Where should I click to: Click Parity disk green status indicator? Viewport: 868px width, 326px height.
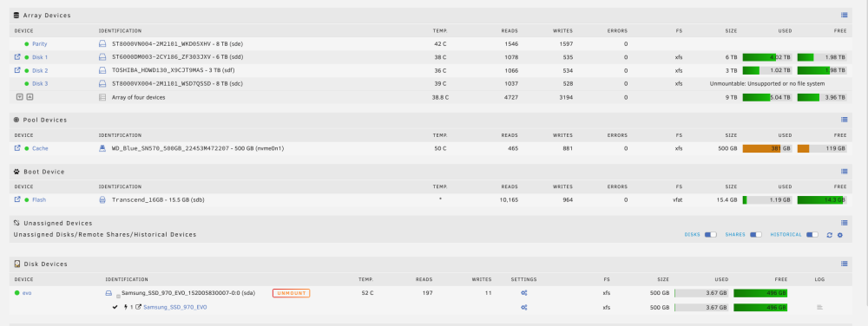tap(27, 43)
